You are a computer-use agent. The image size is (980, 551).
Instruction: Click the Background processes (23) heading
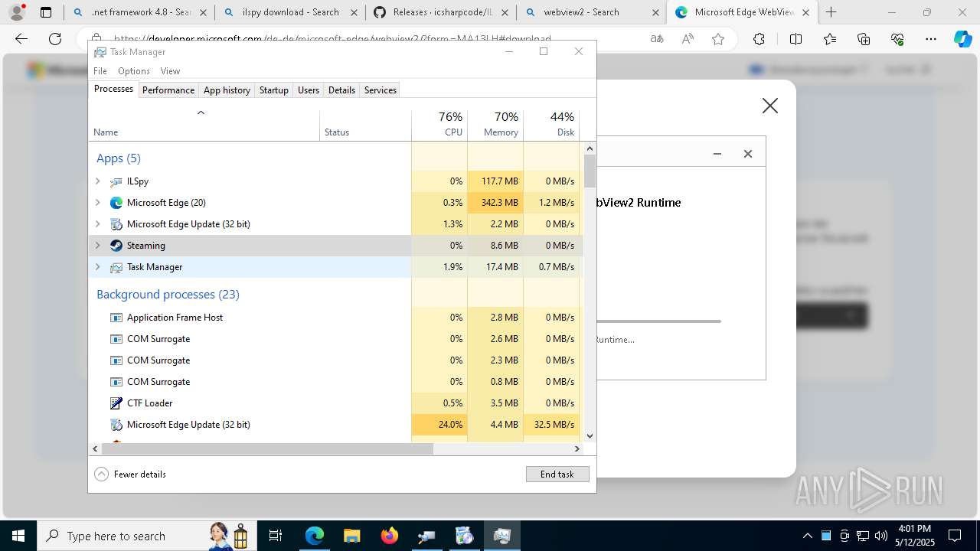[168, 295]
